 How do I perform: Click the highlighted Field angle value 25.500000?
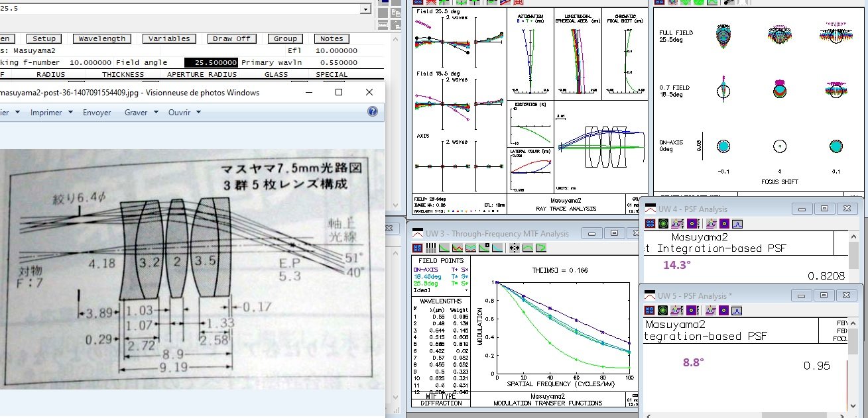click(x=211, y=62)
